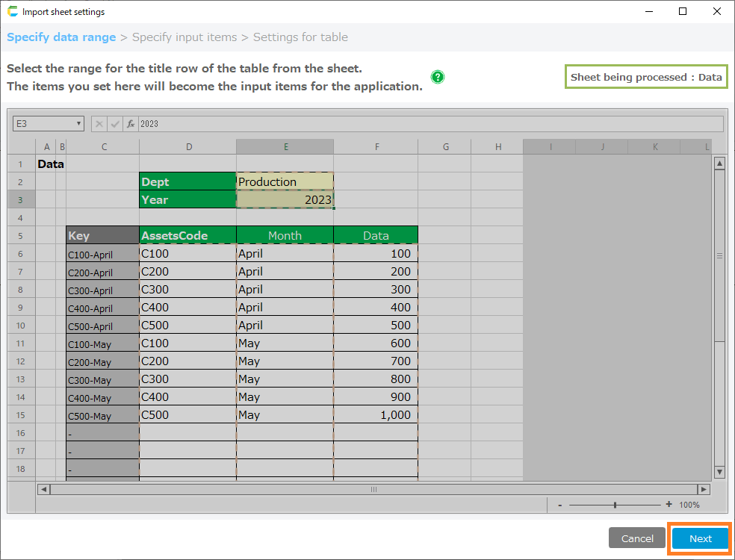735x560 pixels.
Task: Click the formula bar confirm checkmark icon
Action: tap(114, 124)
